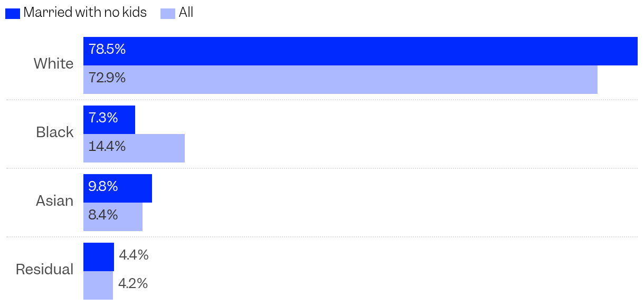Click the Asian 8.4% light blue bar

(113, 217)
